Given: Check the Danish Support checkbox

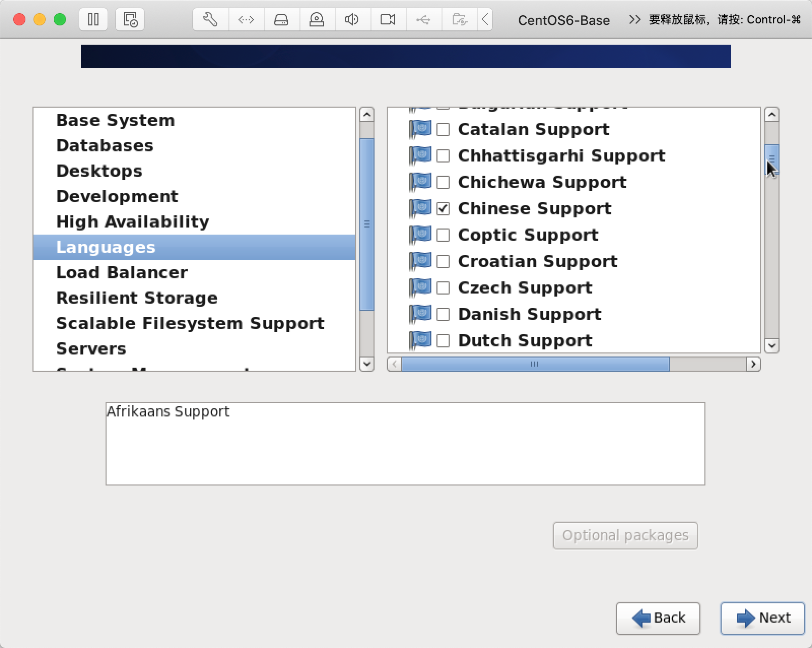Looking at the screenshot, I should tap(443, 314).
